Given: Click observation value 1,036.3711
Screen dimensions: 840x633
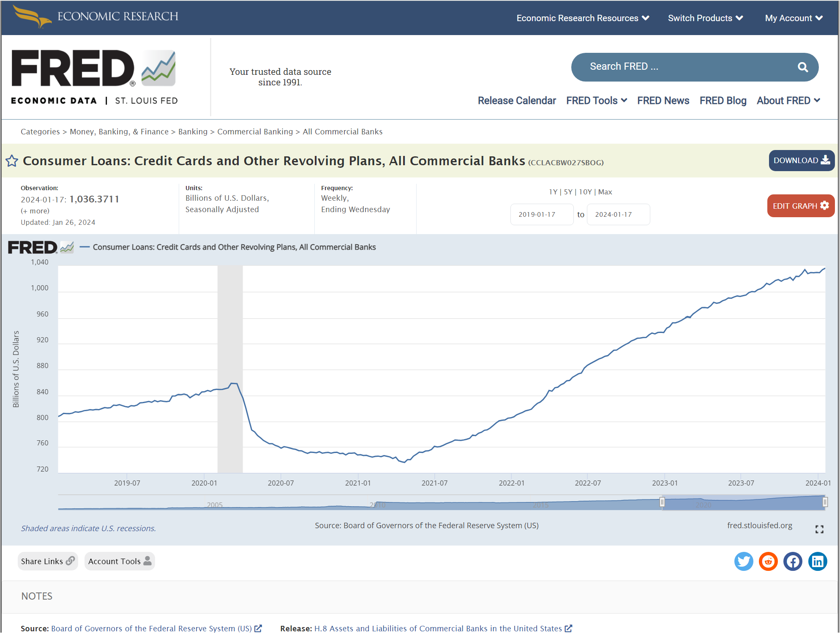Looking at the screenshot, I should [x=94, y=199].
